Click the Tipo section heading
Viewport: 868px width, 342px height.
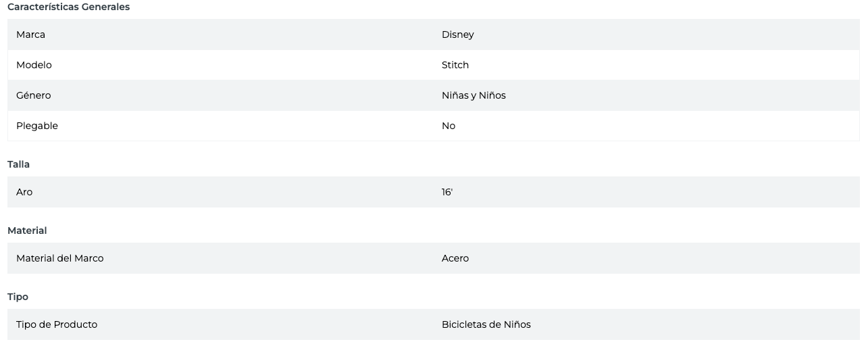coord(18,297)
